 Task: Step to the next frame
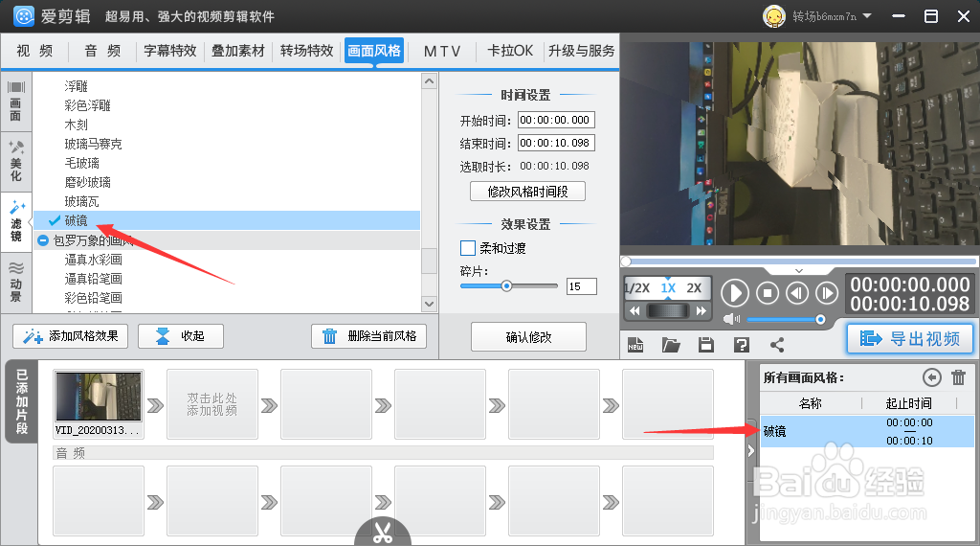[x=826, y=293]
